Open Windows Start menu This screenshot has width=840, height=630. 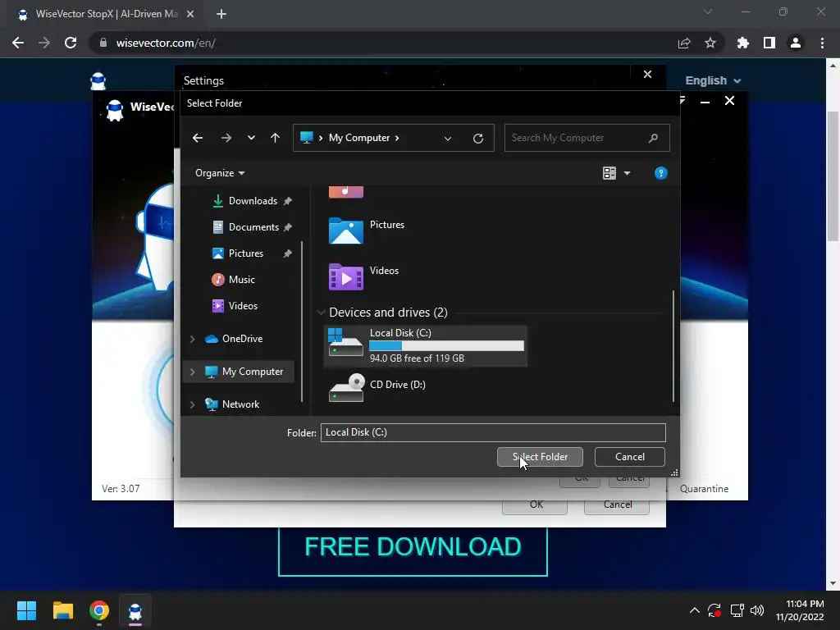pos(26,610)
